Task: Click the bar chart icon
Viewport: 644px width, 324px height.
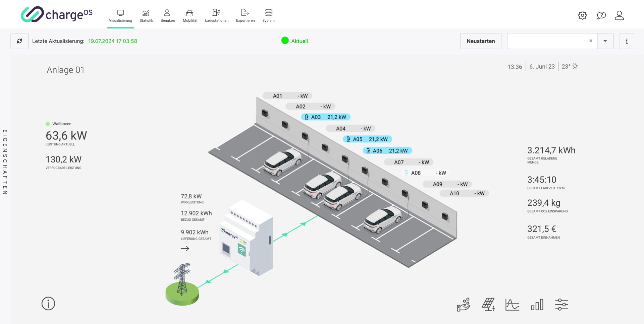Action: (x=537, y=305)
